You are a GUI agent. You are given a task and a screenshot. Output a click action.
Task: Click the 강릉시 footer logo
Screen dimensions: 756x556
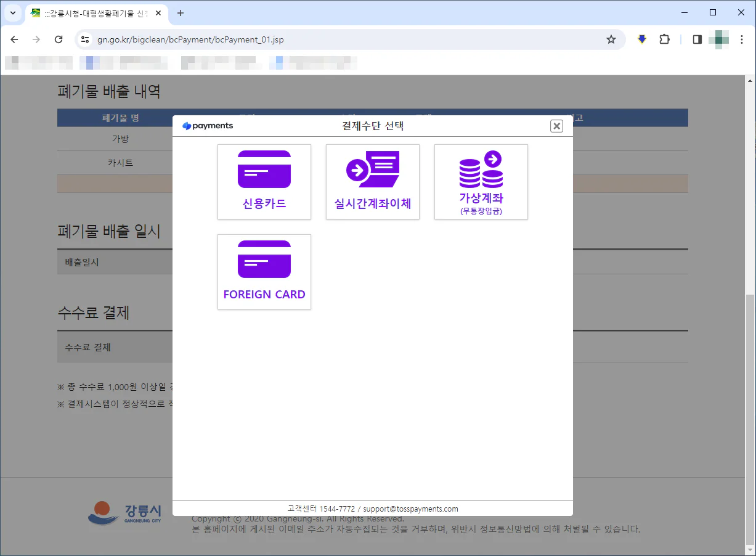(x=125, y=513)
